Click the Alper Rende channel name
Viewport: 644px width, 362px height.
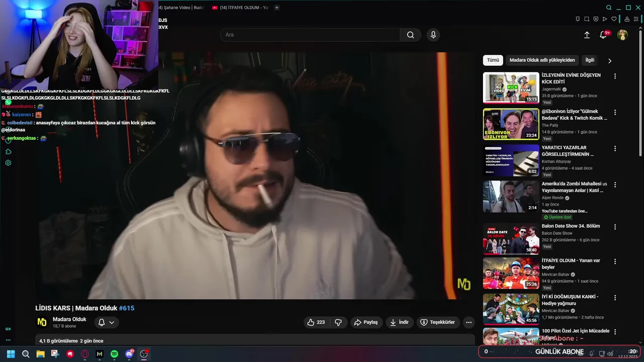[x=553, y=198]
